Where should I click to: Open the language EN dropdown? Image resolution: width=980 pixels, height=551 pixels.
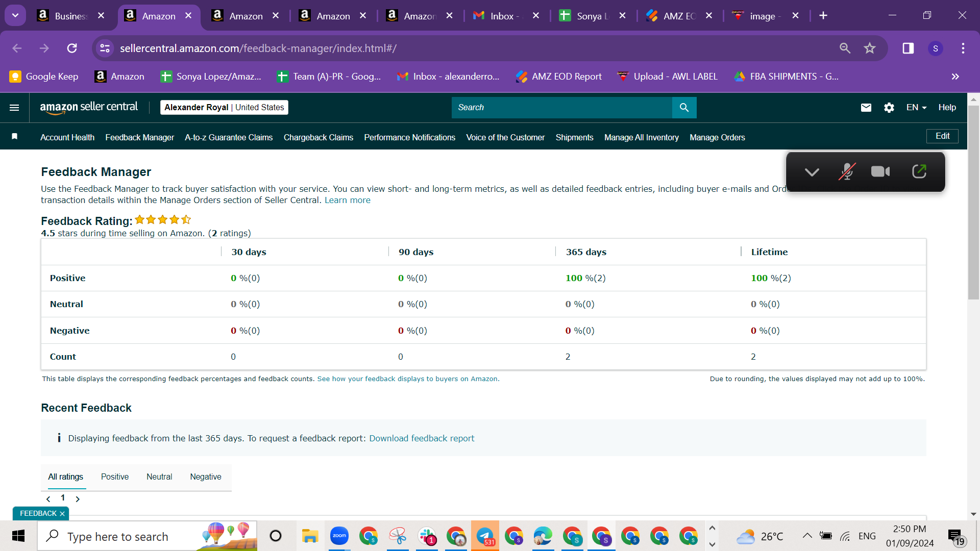point(916,107)
